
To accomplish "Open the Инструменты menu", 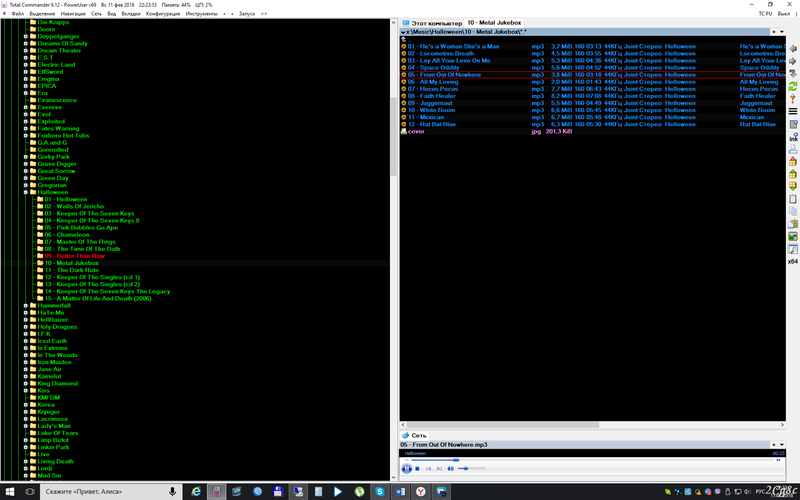I will point(201,14).
